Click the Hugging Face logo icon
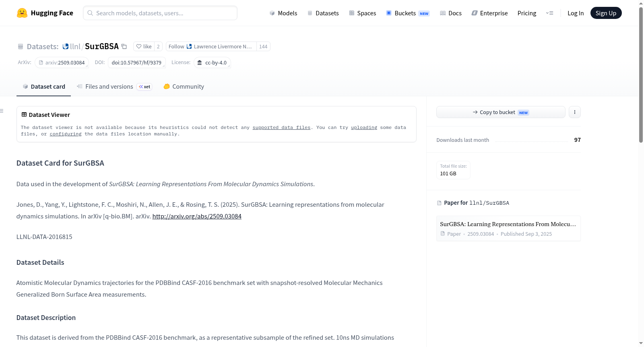The width and height of the screenshot is (644, 347). click(x=22, y=13)
